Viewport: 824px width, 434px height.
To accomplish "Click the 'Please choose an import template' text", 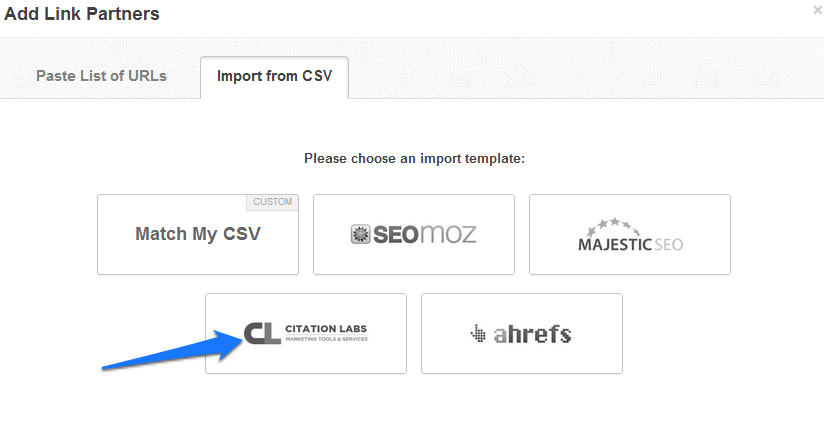I will click(x=414, y=158).
